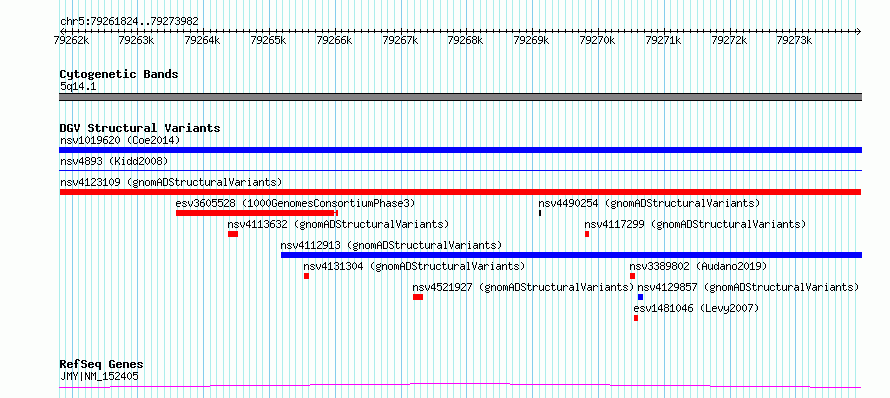Click the 79272k ruler tick label

(x=729, y=40)
